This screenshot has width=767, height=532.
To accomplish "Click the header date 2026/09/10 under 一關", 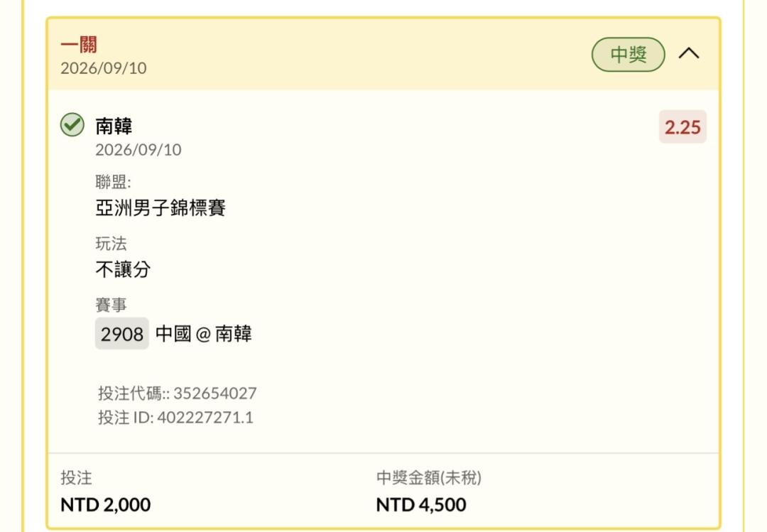I will tap(104, 68).
